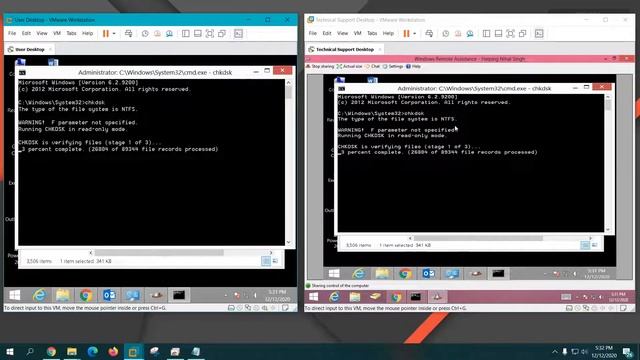Send Ctrl+Alt+Del in User Desktop VMware toolbar
This screenshot has width=640, height=360.
pyautogui.click(x=129, y=33)
